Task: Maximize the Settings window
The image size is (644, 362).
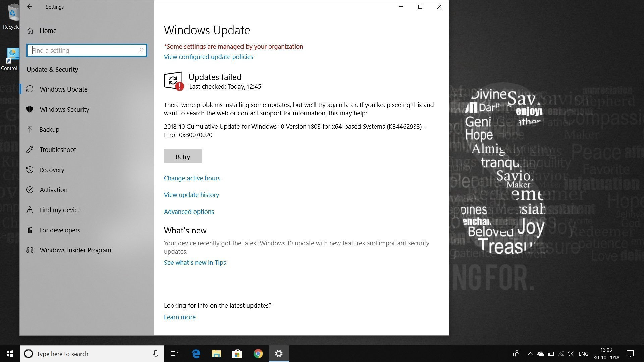Action: click(x=420, y=7)
